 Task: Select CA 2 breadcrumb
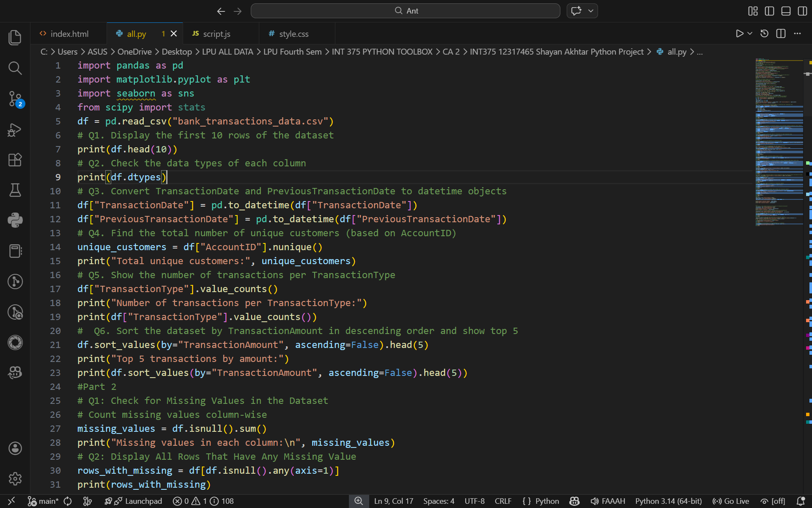point(451,52)
